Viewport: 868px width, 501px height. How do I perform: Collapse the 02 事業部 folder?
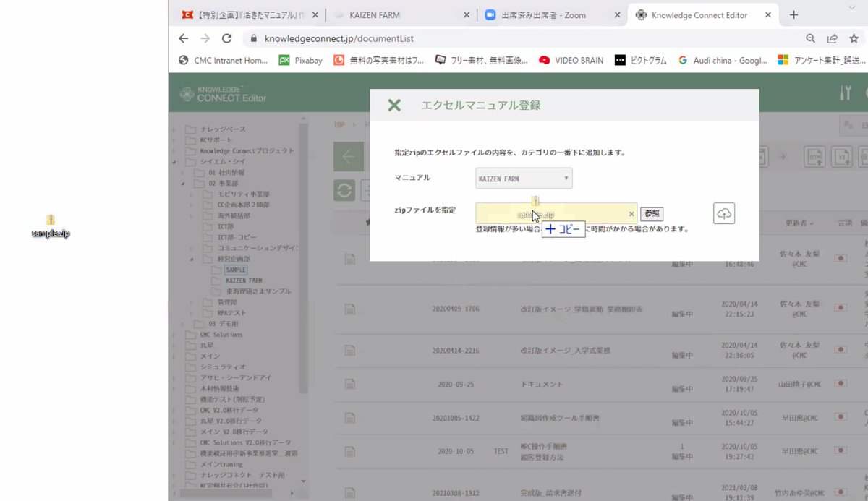point(182,184)
